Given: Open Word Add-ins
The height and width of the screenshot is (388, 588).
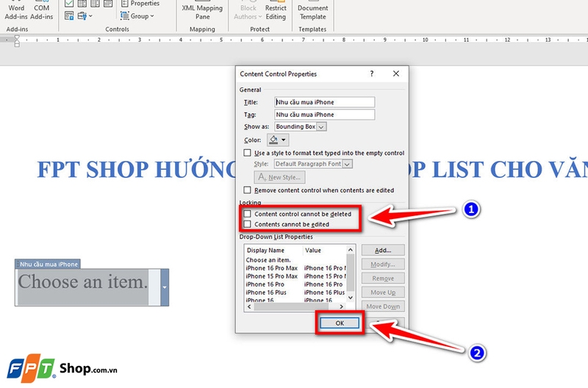Looking at the screenshot, I should 16,12.
